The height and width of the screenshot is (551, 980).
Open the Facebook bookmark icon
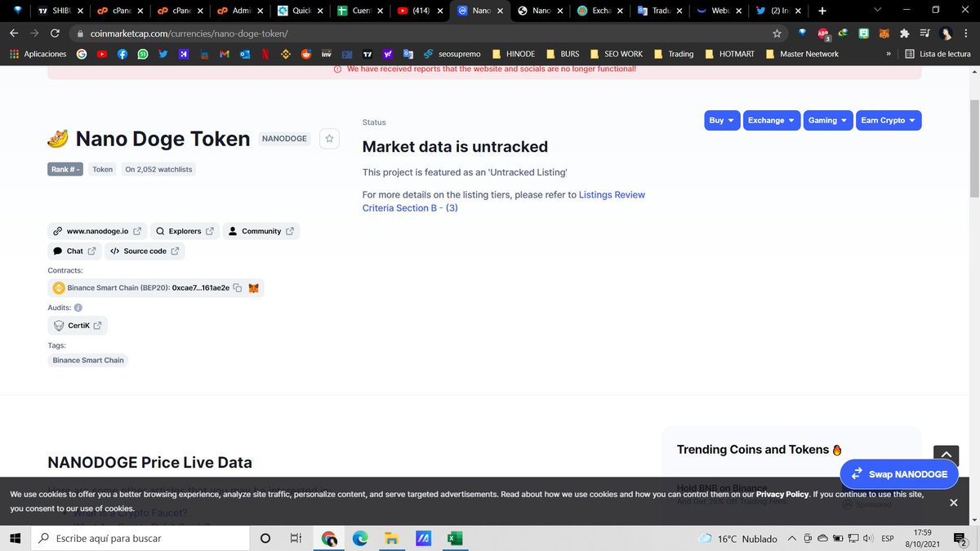(122, 54)
